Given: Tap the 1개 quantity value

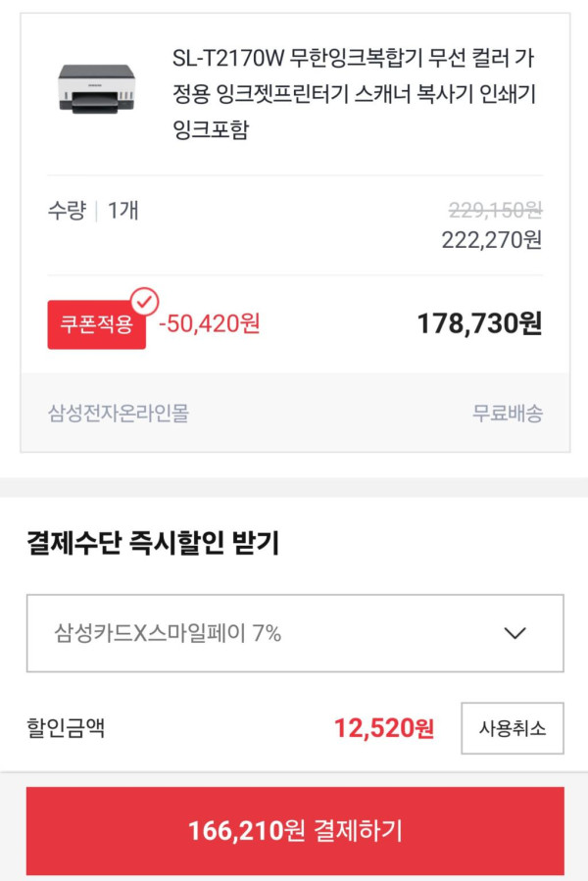Looking at the screenshot, I should (x=123, y=210).
